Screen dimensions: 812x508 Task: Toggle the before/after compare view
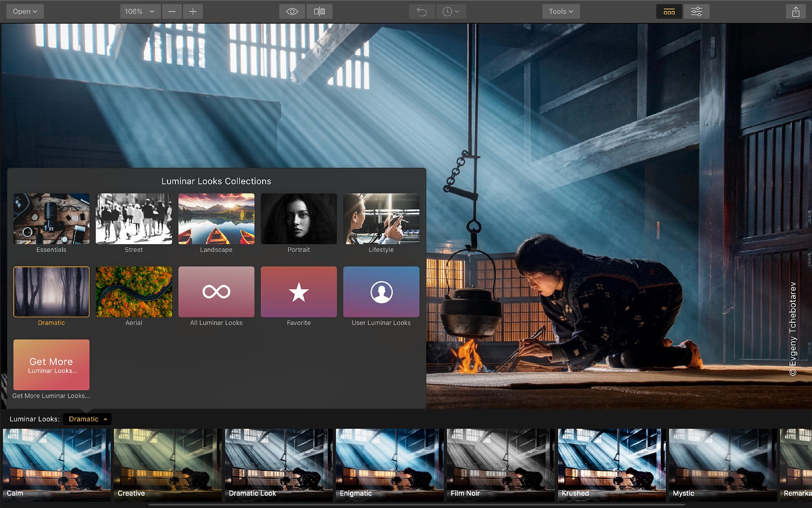point(319,11)
